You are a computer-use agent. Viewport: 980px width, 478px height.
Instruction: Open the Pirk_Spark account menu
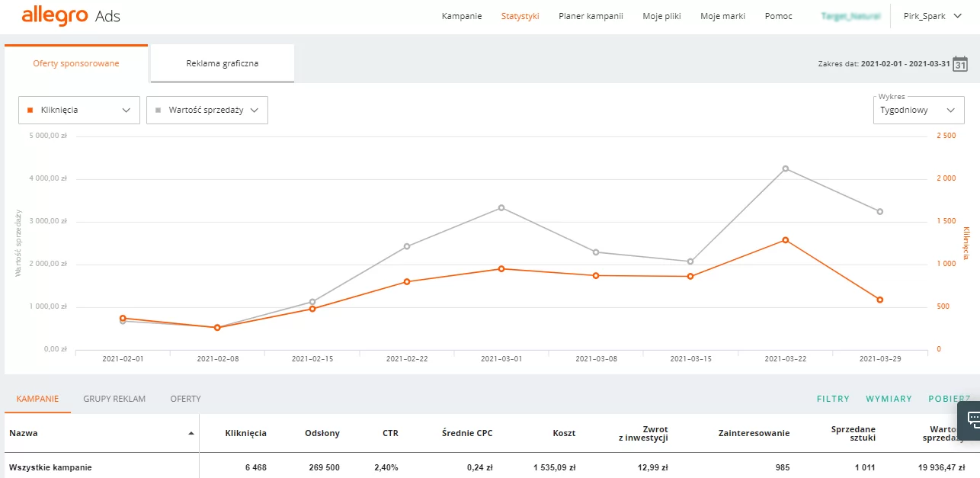933,16
